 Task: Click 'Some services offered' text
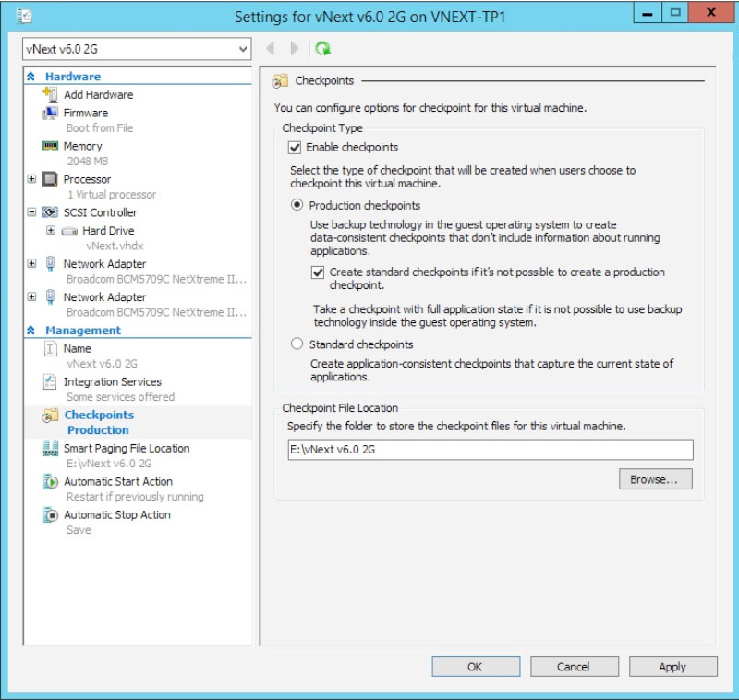pos(121,397)
